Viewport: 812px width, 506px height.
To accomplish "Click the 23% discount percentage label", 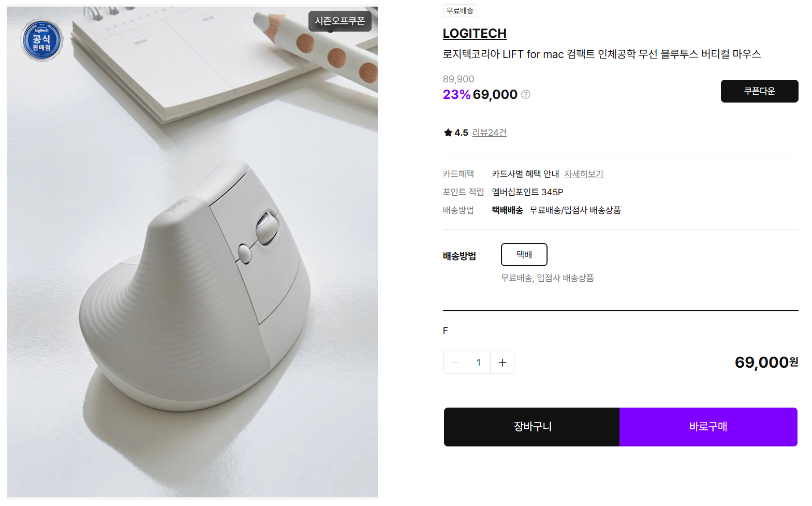I will click(456, 94).
